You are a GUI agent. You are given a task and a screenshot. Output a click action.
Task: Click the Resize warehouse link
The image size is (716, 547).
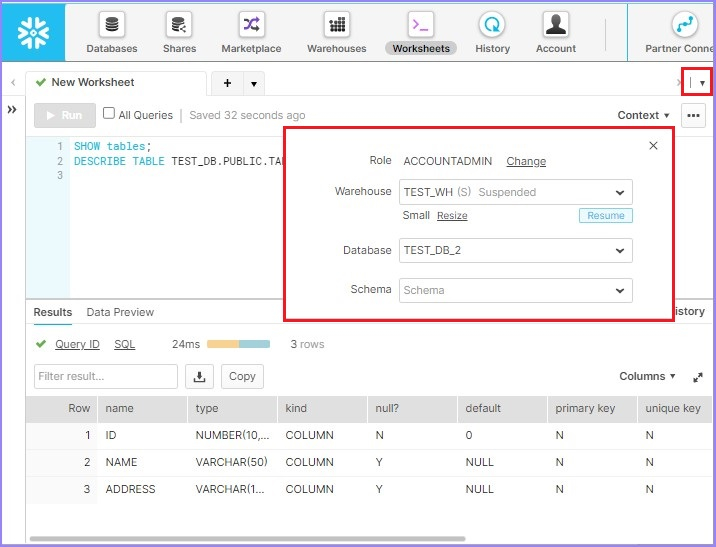click(x=452, y=216)
